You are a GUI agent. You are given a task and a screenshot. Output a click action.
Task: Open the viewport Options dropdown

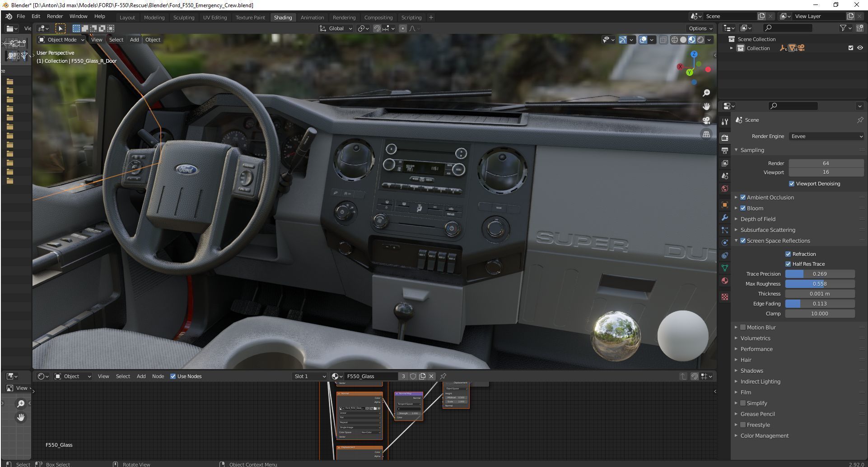701,28
